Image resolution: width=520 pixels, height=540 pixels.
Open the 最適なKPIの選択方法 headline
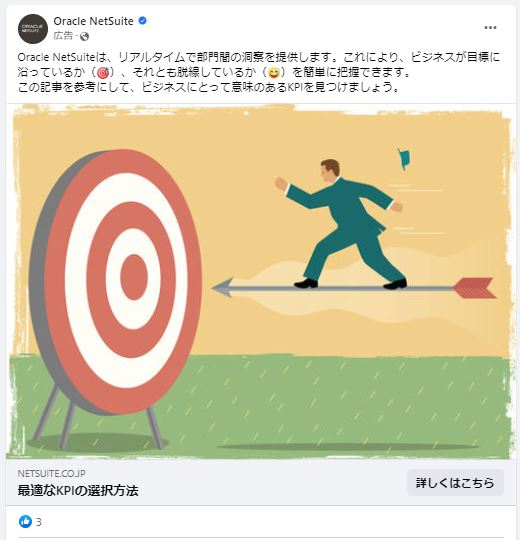78,490
